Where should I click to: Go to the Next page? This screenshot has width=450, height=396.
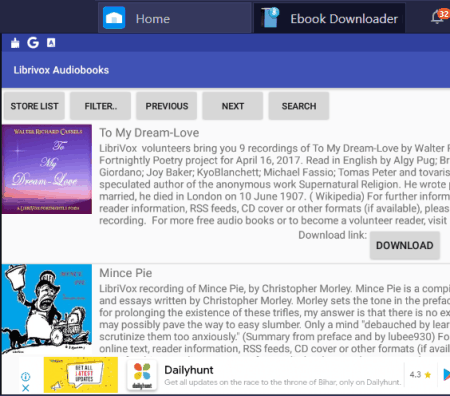point(233,106)
